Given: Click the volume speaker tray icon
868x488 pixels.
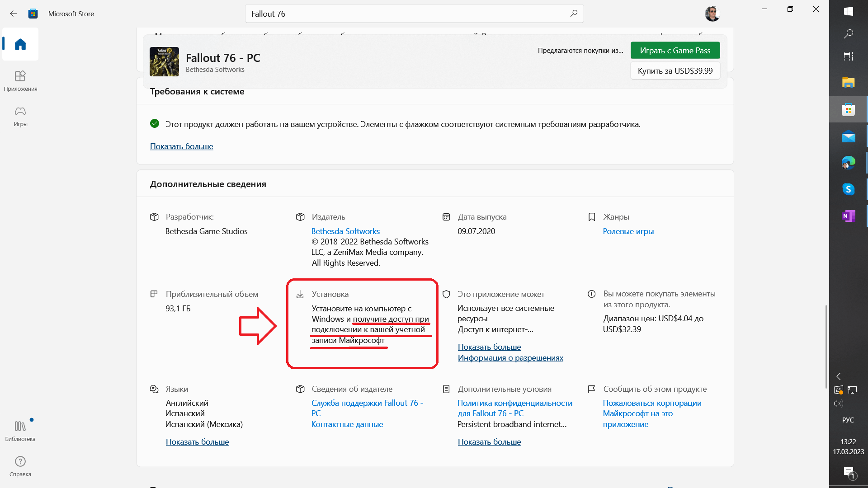Looking at the screenshot, I should click(x=839, y=404).
